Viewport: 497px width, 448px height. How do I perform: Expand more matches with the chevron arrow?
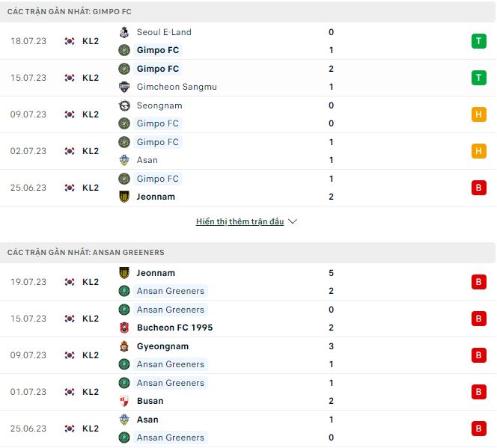pyautogui.click(x=293, y=222)
